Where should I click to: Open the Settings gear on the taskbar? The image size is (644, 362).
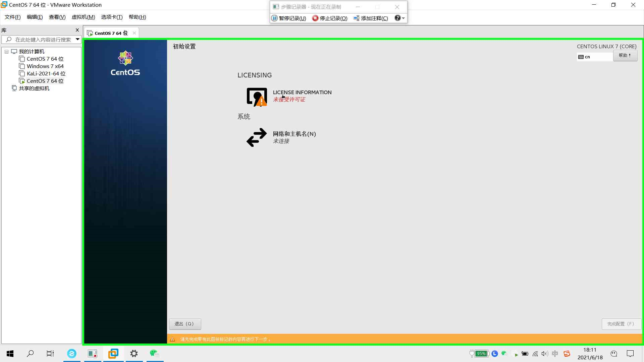tap(134, 353)
